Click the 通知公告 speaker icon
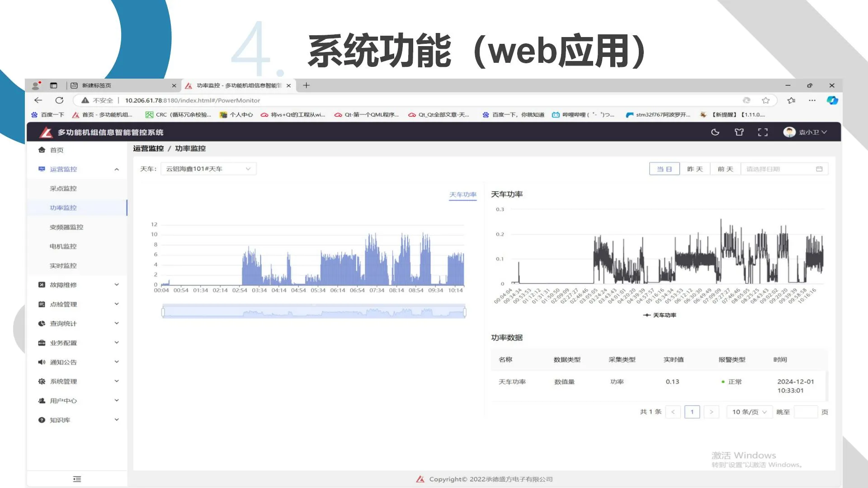Screen dimensions: 868x488 [42, 362]
